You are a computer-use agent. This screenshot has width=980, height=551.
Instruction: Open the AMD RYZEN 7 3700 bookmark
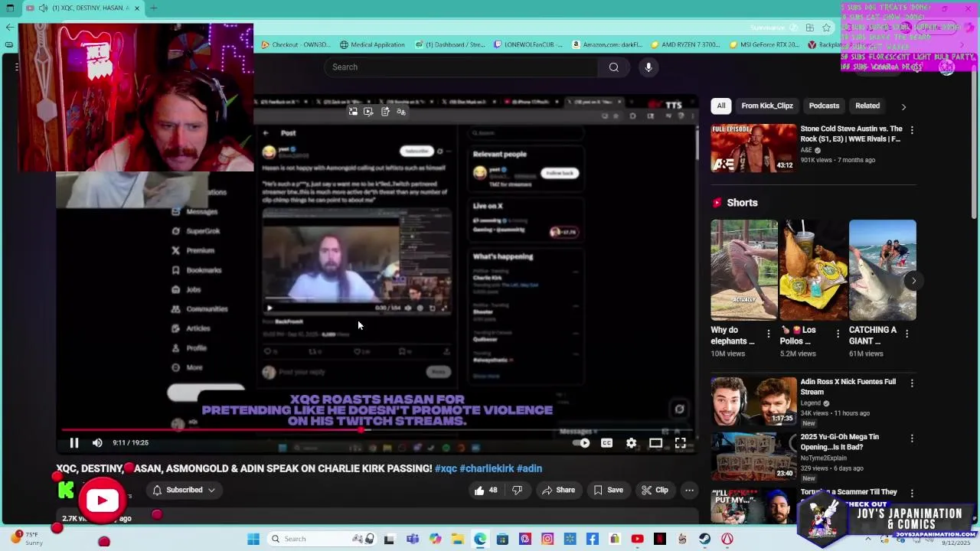pos(686,44)
